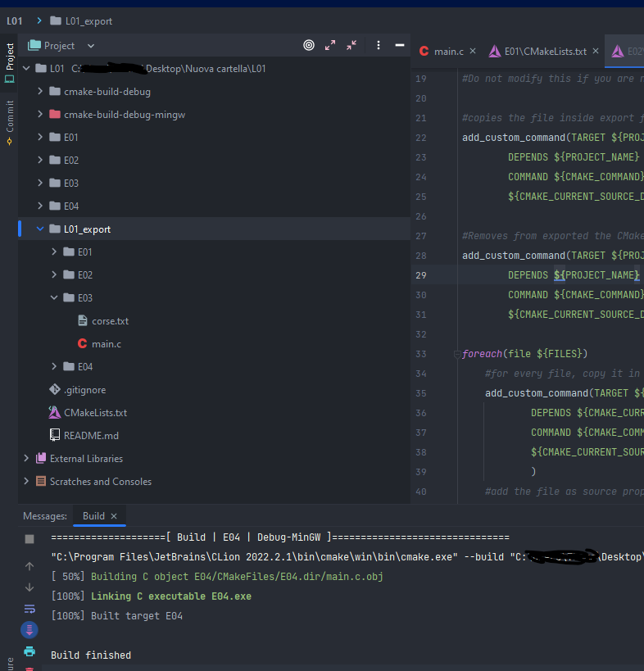Close the E01\CMakeLists.txt tab
The width and height of the screenshot is (644, 671).
tap(596, 51)
